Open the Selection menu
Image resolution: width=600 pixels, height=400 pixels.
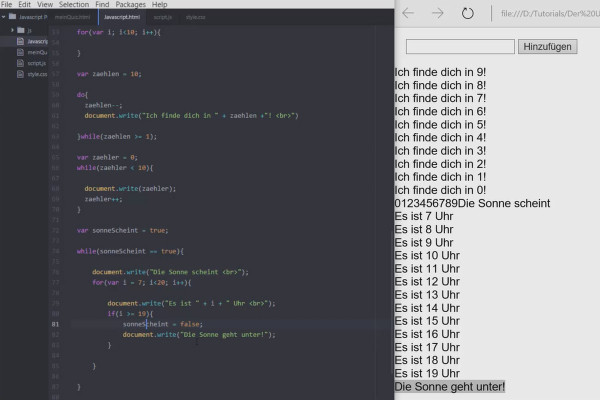[74, 5]
